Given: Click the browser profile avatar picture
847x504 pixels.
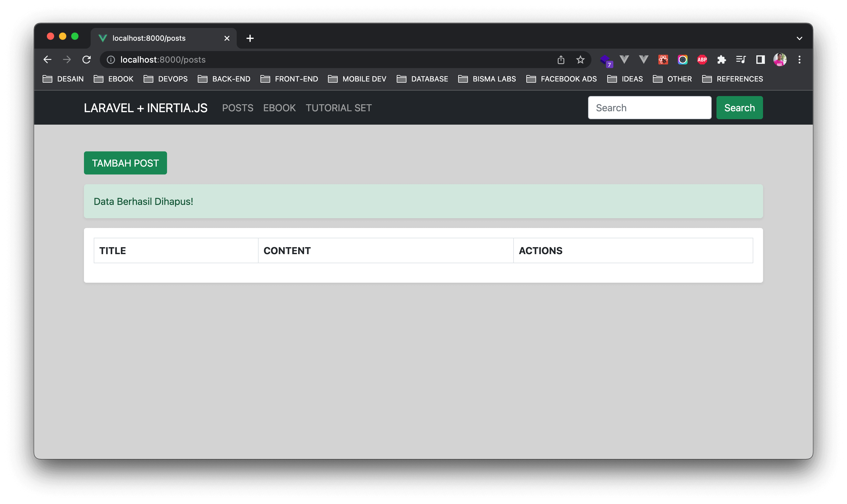Looking at the screenshot, I should coord(780,60).
